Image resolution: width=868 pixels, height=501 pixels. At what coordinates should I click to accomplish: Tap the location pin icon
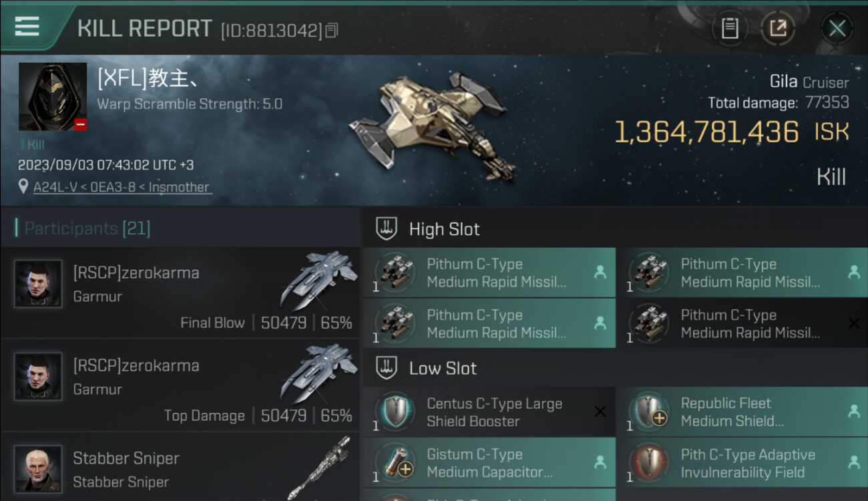[x=23, y=186]
